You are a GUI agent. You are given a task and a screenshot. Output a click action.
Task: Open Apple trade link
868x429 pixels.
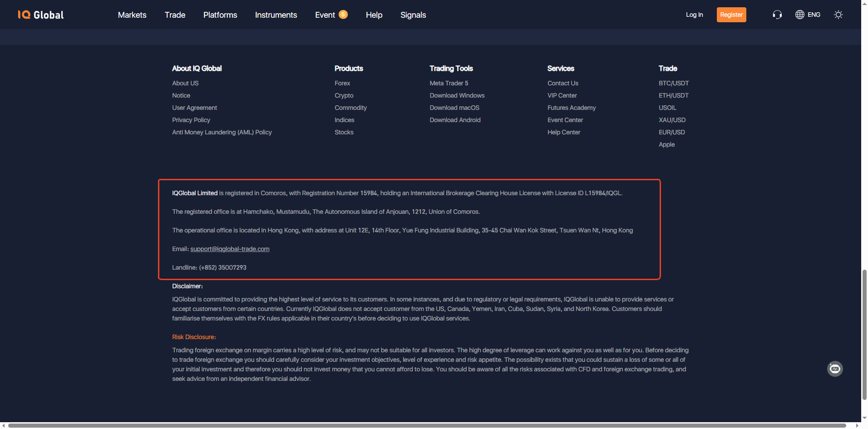click(666, 144)
